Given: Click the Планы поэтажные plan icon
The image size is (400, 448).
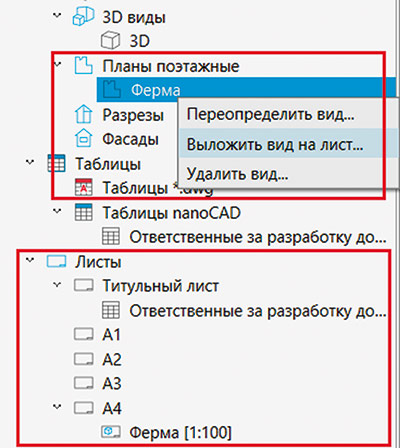Looking at the screenshot, I should pyautogui.click(x=83, y=65).
